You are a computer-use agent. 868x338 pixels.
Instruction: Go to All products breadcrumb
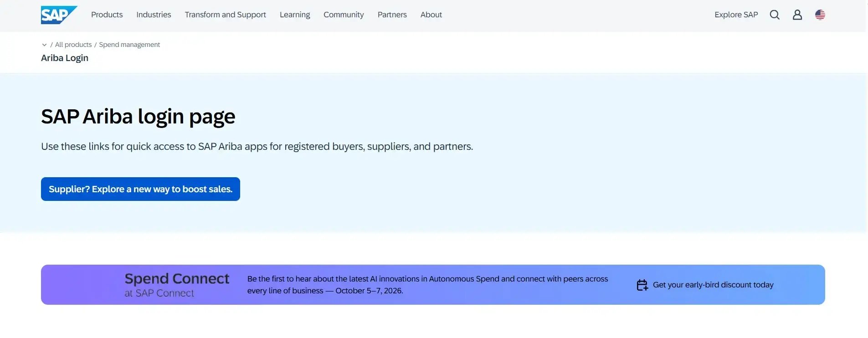(73, 45)
